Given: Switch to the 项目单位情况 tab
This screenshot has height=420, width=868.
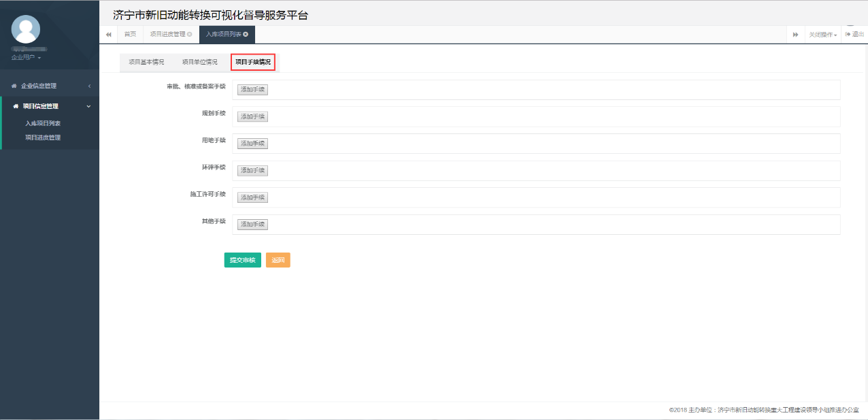Looking at the screenshot, I should (x=200, y=61).
